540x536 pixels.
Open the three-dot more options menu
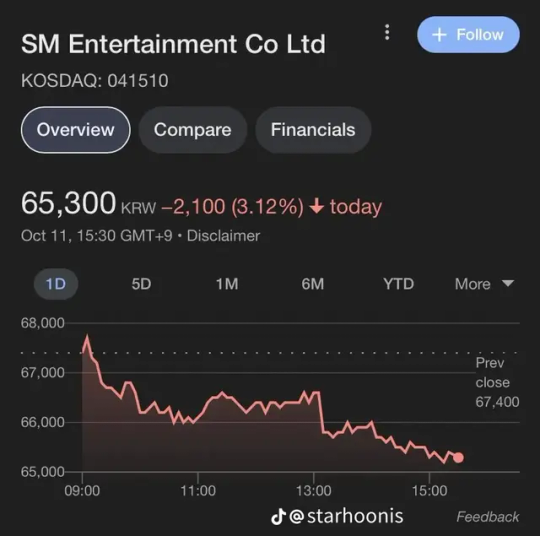[x=387, y=32]
